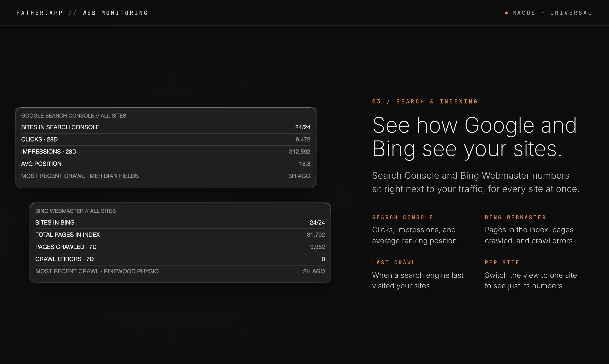The image size is (609, 364).
Task: Click the 24/24 value for Search Console sites
Action: click(x=303, y=127)
